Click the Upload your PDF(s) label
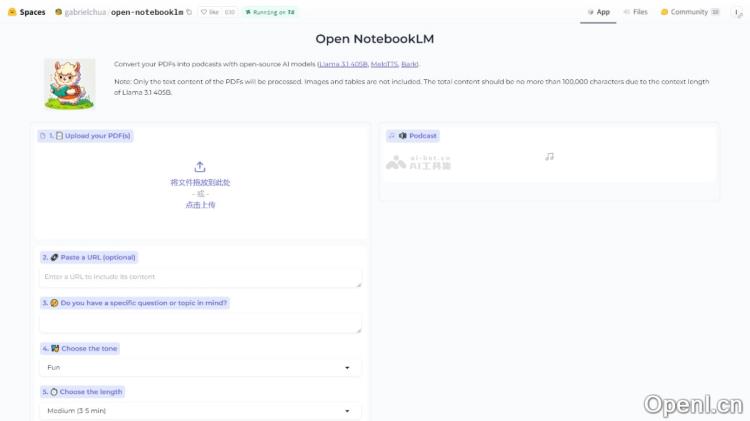The width and height of the screenshot is (750, 421). point(85,136)
